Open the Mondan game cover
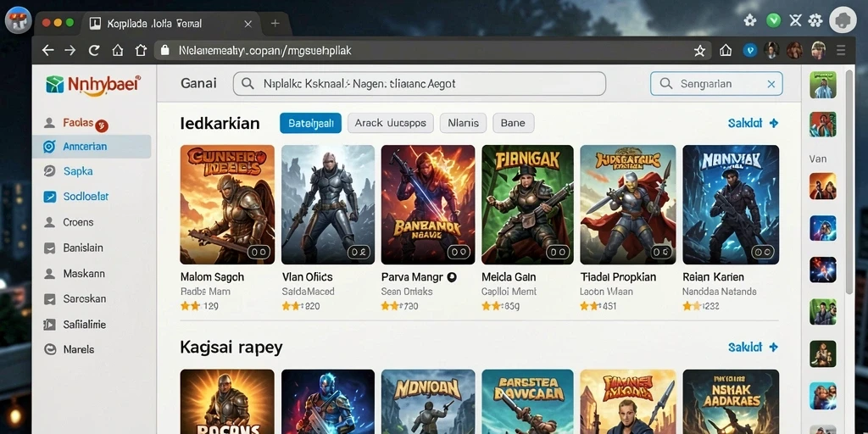The width and height of the screenshot is (868, 434). (428, 402)
